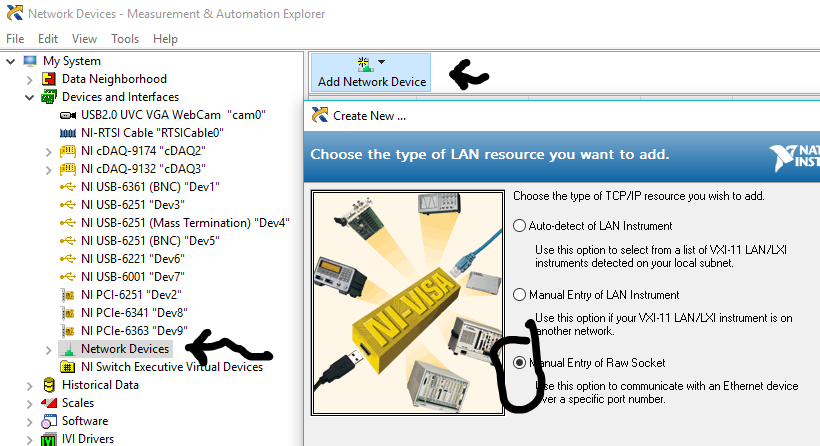Click the USB icon for NI USB-6251 (BNC) Dev5

click(67, 241)
